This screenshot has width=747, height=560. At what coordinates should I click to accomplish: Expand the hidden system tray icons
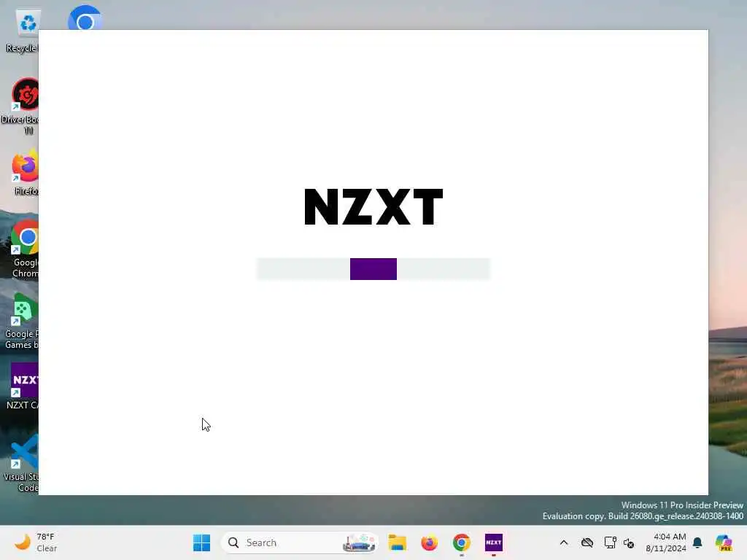tap(564, 542)
